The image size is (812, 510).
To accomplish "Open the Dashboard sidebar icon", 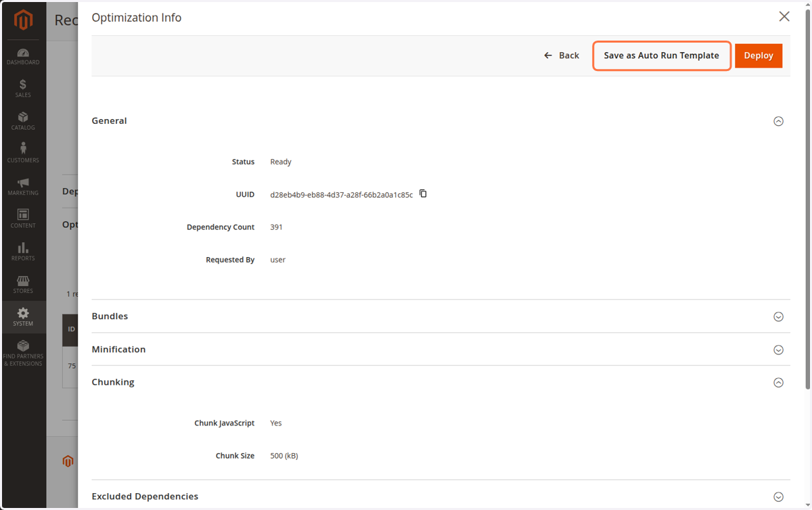I will (23, 57).
